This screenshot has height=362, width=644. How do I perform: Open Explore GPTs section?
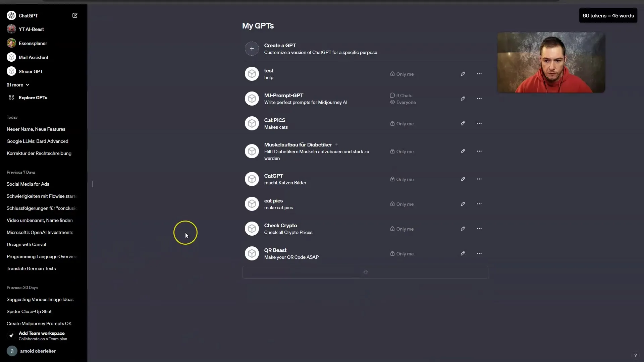tap(33, 98)
